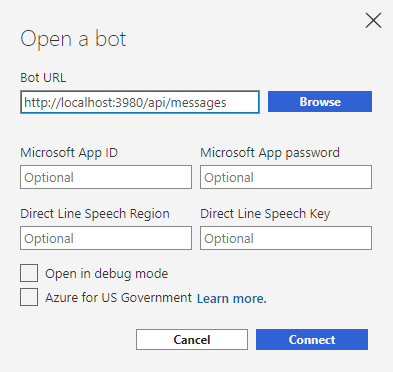
Task: Select the Direct Line Speech Key field
Action: [286, 238]
